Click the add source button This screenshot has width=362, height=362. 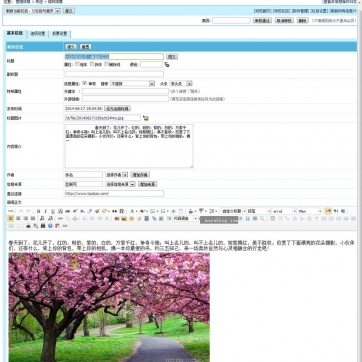point(147,184)
